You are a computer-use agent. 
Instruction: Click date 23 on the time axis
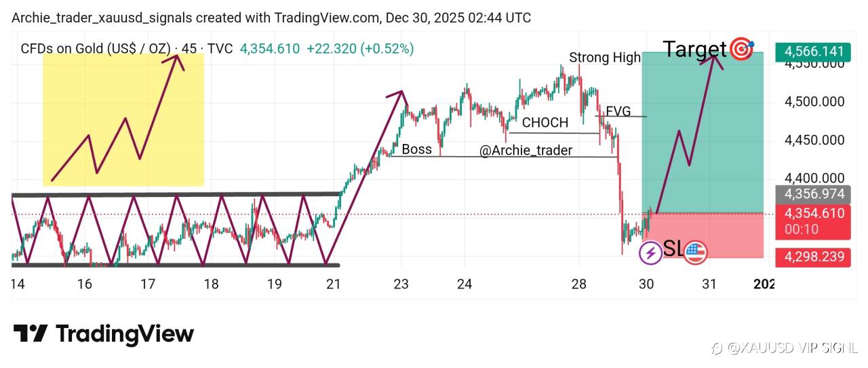(x=401, y=284)
